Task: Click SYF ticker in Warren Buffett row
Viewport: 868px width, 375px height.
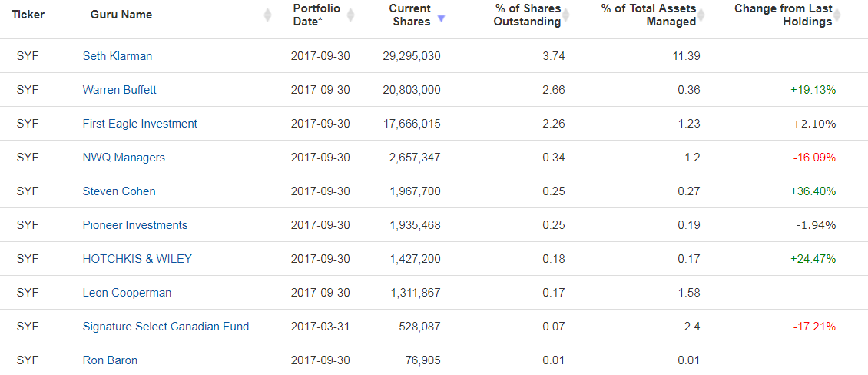Action: (x=28, y=90)
